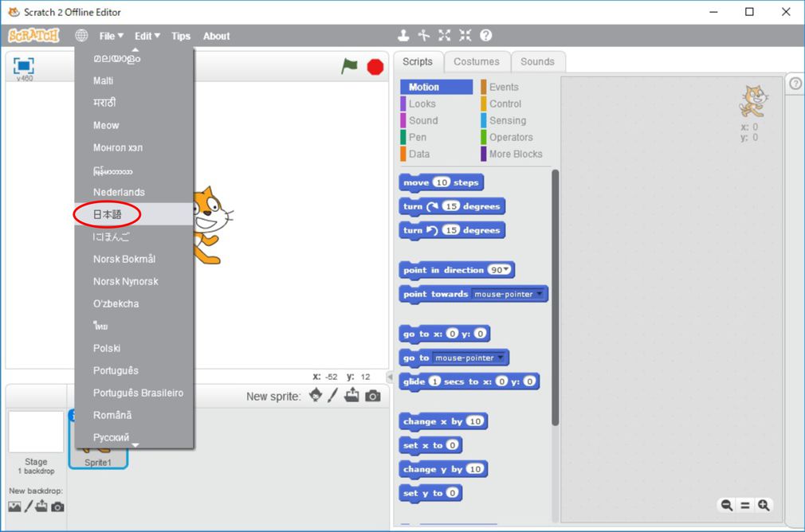Image resolution: width=805 pixels, height=532 pixels.
Task: Open the Edit menu
Action: pos(147,36)
